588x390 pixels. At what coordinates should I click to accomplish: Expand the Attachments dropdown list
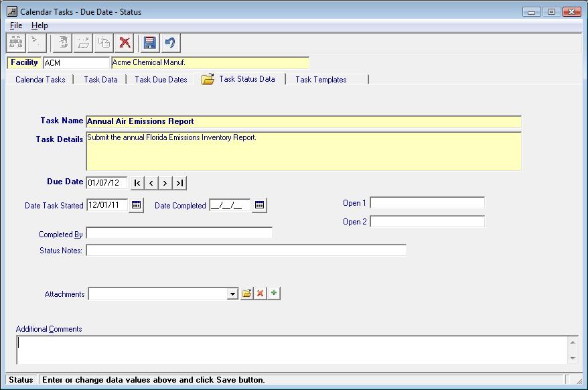[x=232, y=294]
